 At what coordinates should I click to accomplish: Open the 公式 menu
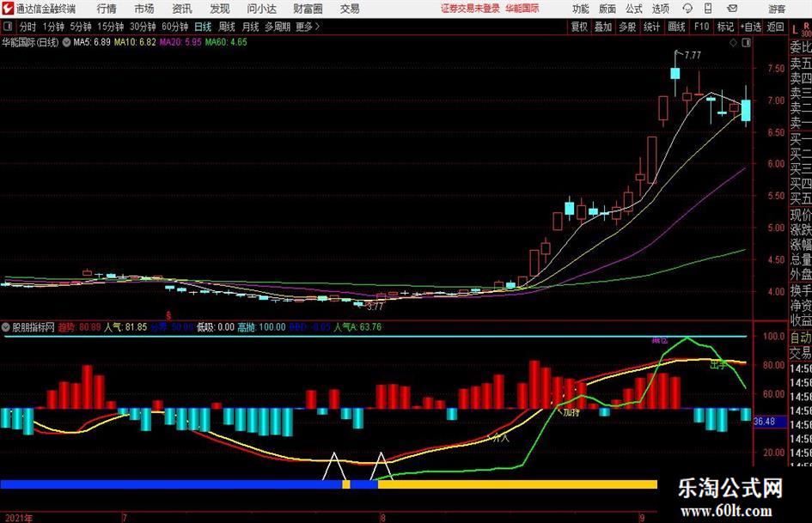(634, 9)
